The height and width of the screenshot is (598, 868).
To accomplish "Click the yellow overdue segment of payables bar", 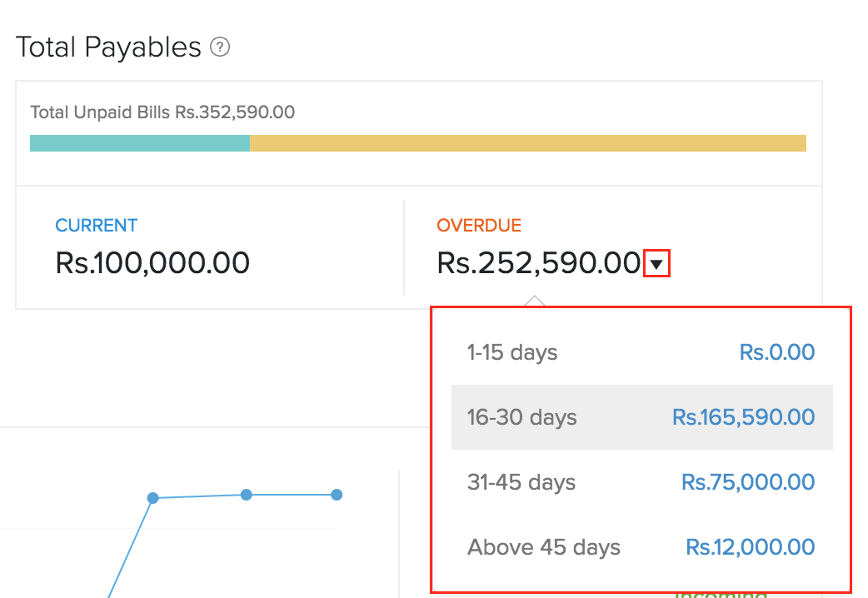I will coord(527,143).
